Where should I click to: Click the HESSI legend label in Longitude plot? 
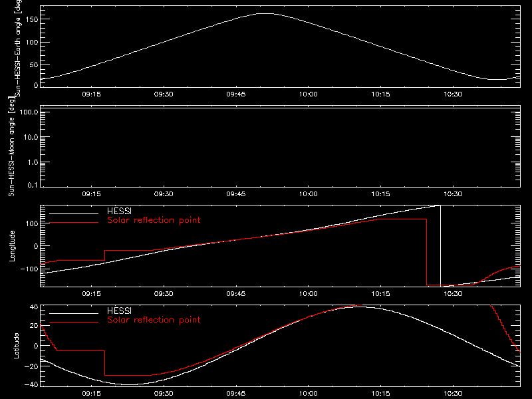(119, 211)
